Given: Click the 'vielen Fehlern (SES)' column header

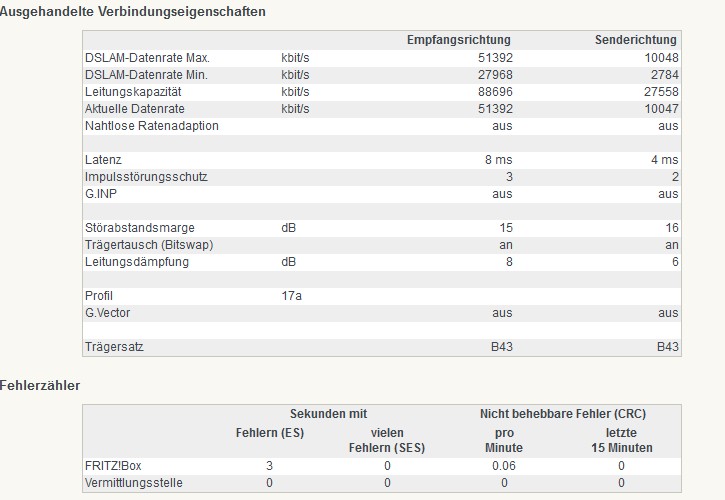Looking at the screenshot, I should pos(387,440).
